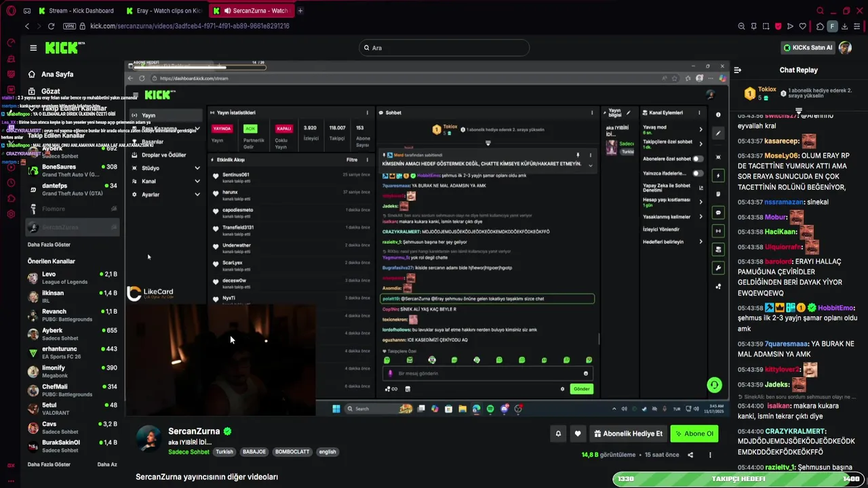This screenshot has height=488, width=868.
Task: Open Takipçilere özel sohbet chevron
Action: point(701,144)
